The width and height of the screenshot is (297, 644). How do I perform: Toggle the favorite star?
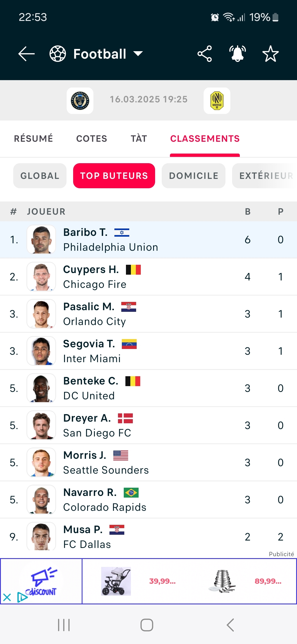(271, 54)
